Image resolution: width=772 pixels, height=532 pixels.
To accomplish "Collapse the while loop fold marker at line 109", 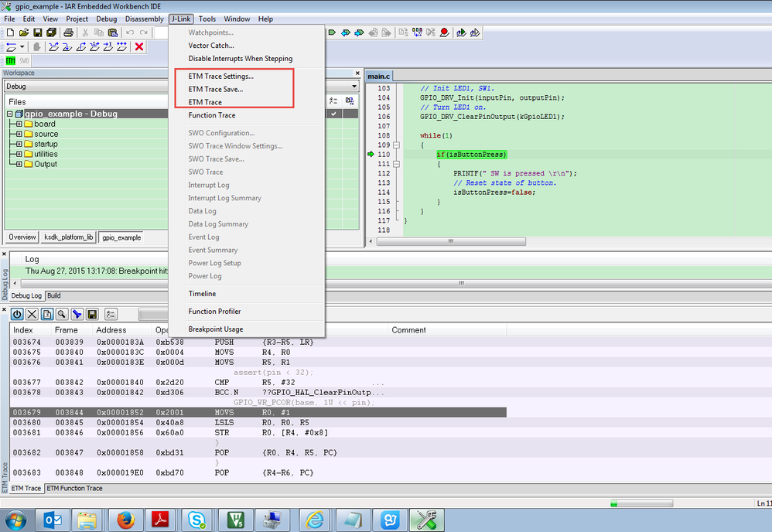I will [396, 145].
